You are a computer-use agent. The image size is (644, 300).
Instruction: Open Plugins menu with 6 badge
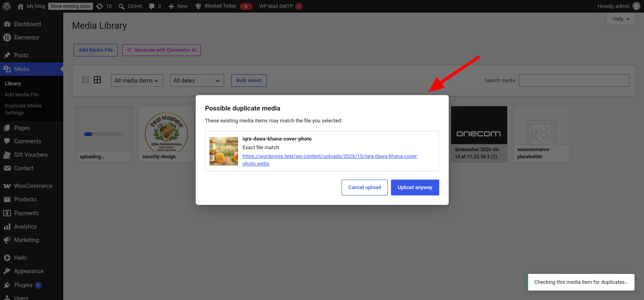tap(32, 285)
